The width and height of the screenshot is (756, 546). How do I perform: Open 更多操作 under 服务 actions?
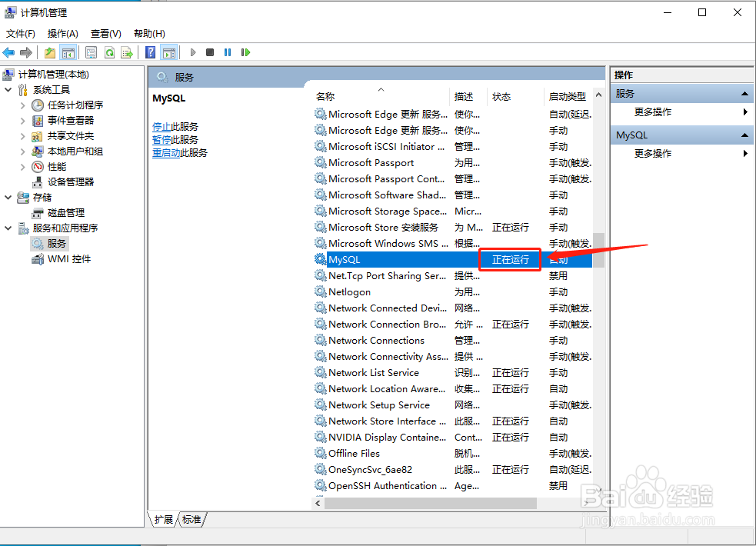click(x=652, y=112)
